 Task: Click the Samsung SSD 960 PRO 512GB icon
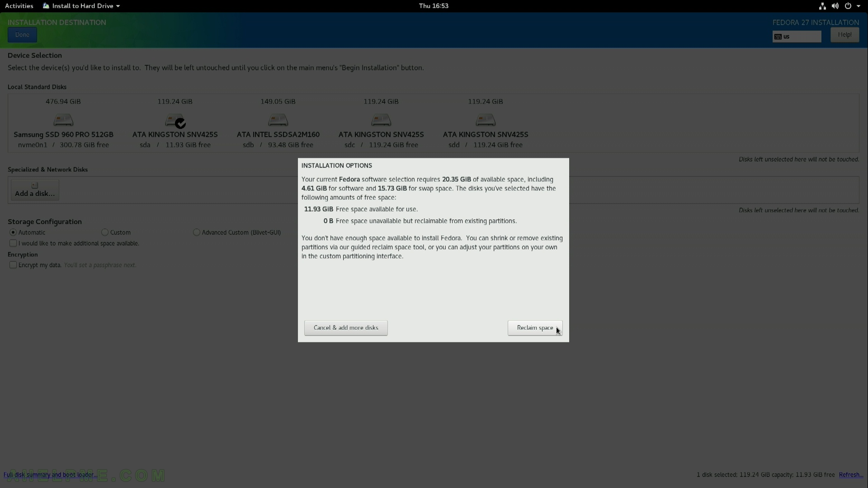(x=63, y=119)
